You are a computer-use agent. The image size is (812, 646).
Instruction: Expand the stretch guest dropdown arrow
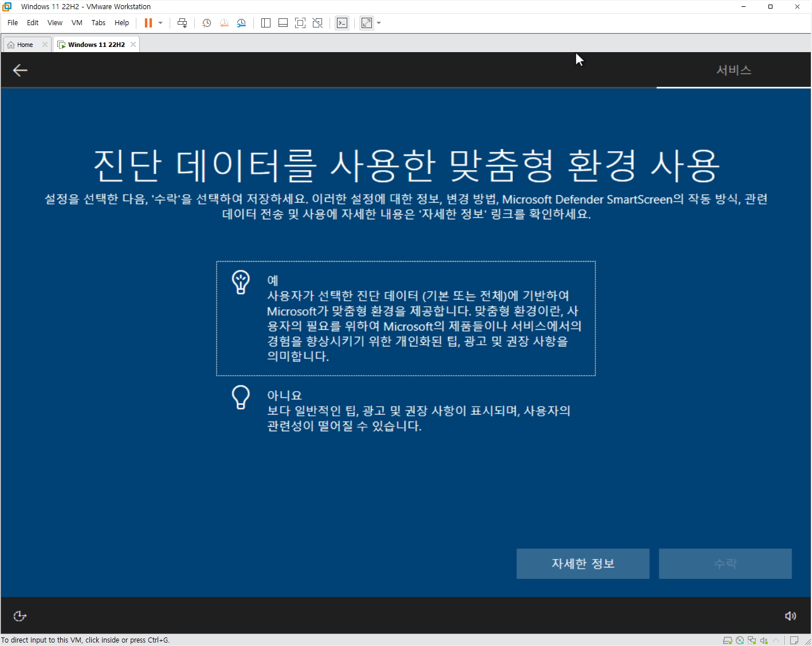click(379, 23)
